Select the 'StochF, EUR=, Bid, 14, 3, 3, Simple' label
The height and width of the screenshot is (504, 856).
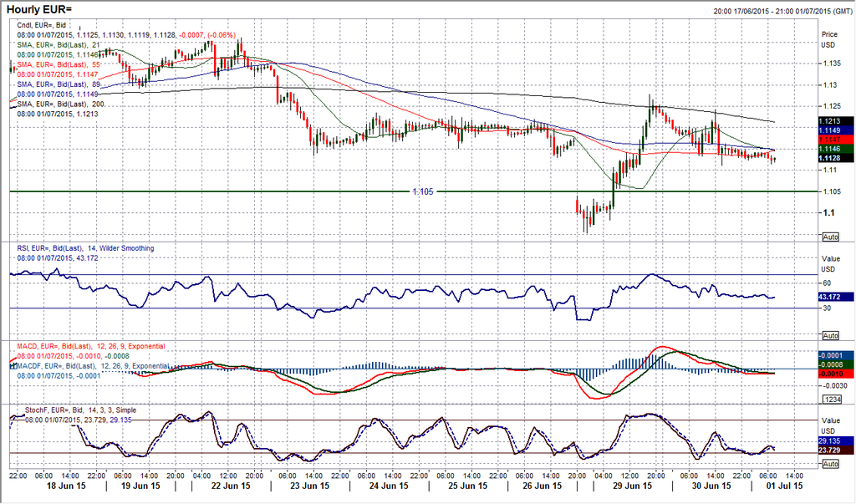(81, 410)
